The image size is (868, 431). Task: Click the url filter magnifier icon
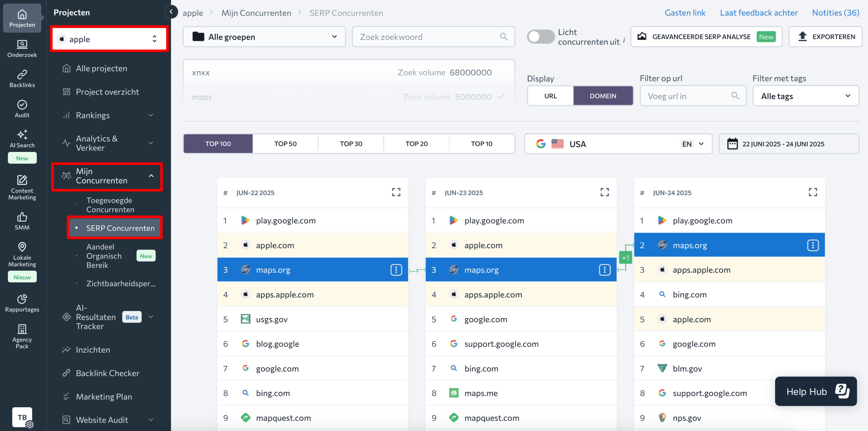click(x=735, y=96)
